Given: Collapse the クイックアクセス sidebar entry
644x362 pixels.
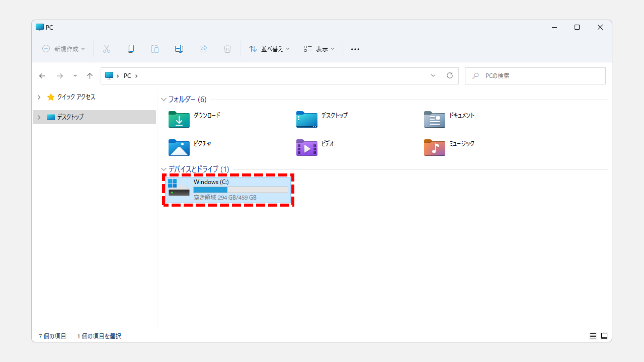Looking at the screenshot, I should [x=39, y=97].
